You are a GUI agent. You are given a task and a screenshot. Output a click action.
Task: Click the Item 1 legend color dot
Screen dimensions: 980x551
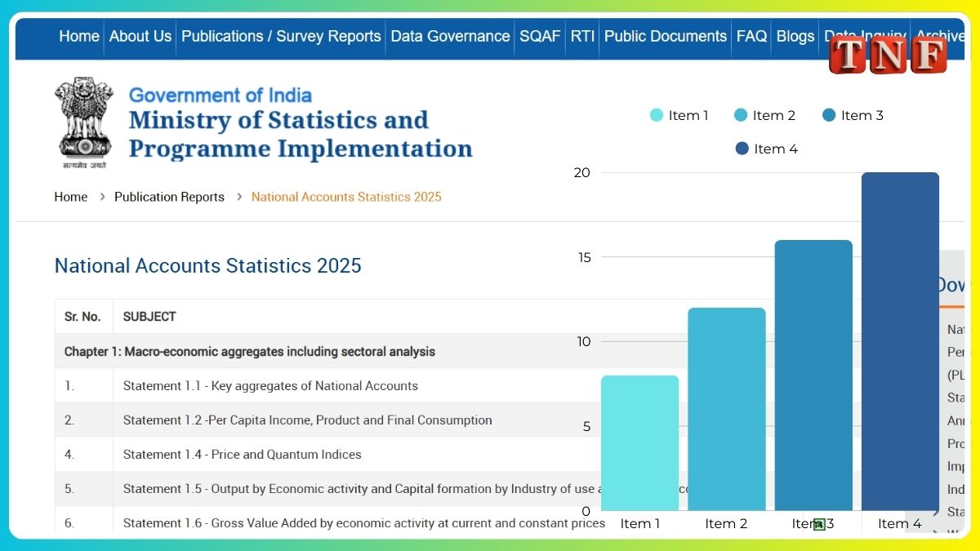click(657, 115)
